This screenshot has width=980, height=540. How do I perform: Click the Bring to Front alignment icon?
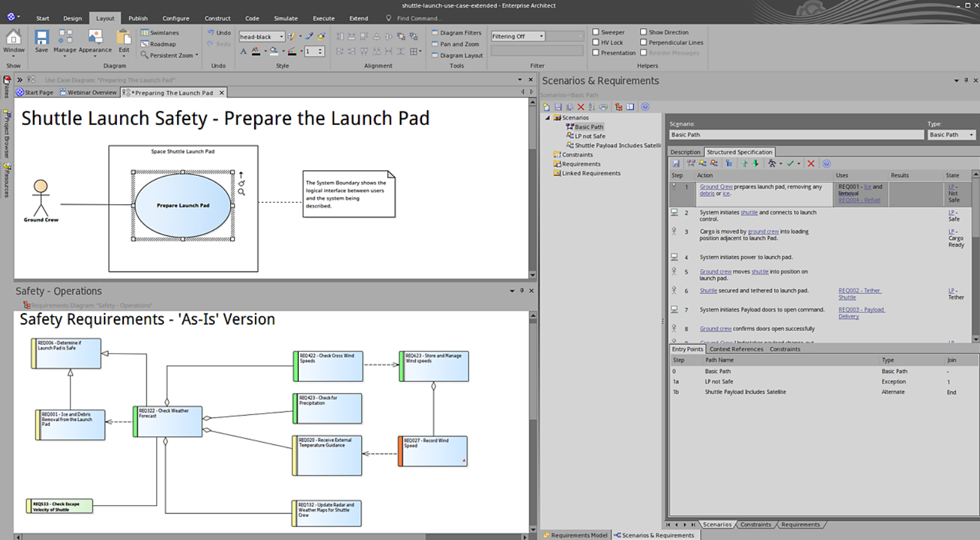click(401, 36)
